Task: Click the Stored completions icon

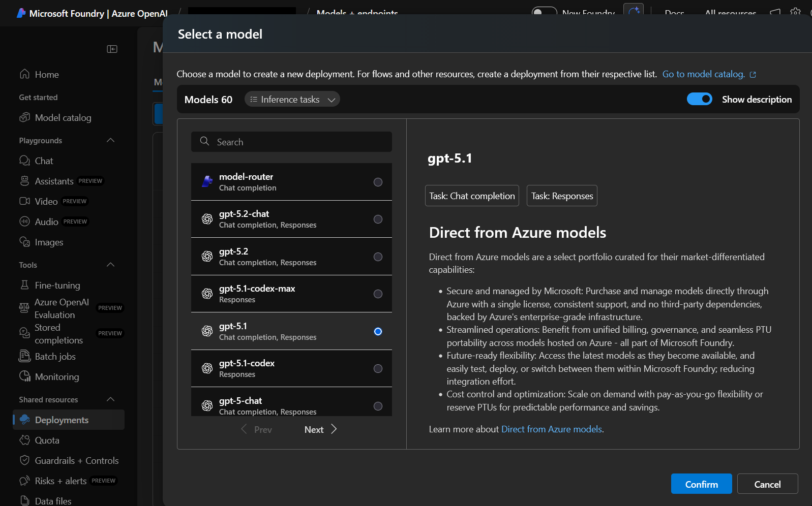Action: click(24, 333)
